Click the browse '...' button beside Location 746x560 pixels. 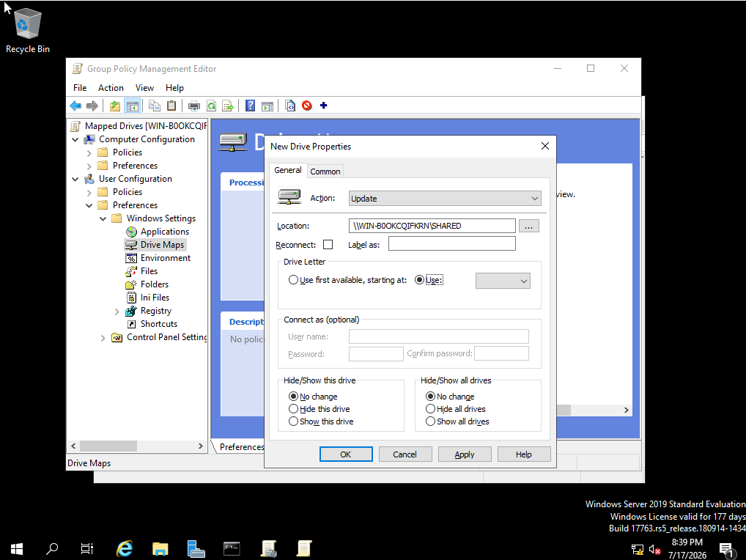(x=528, y=226)
